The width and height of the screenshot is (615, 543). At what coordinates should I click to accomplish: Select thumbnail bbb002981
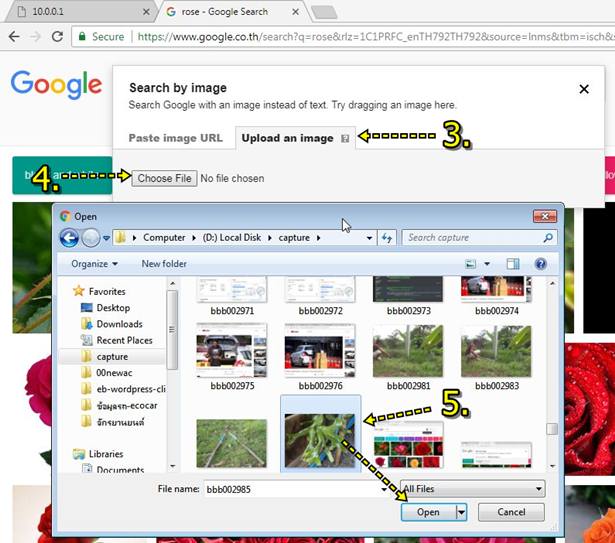(408, 356)
